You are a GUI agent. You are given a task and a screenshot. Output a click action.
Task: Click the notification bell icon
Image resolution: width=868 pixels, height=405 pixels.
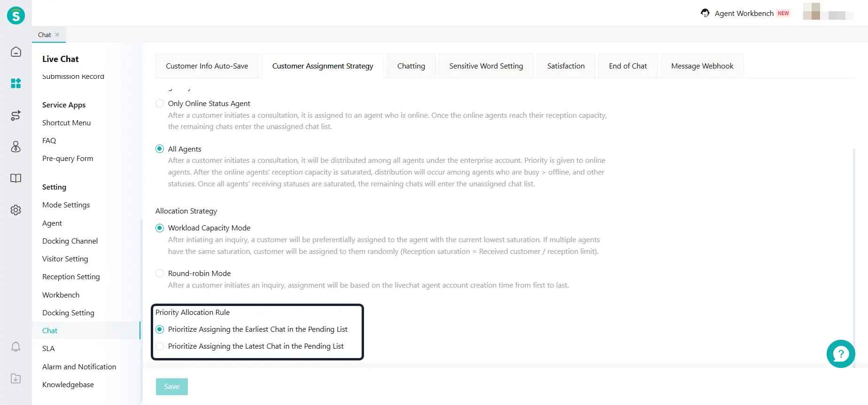pyautogui.click(x=16, y=347)
